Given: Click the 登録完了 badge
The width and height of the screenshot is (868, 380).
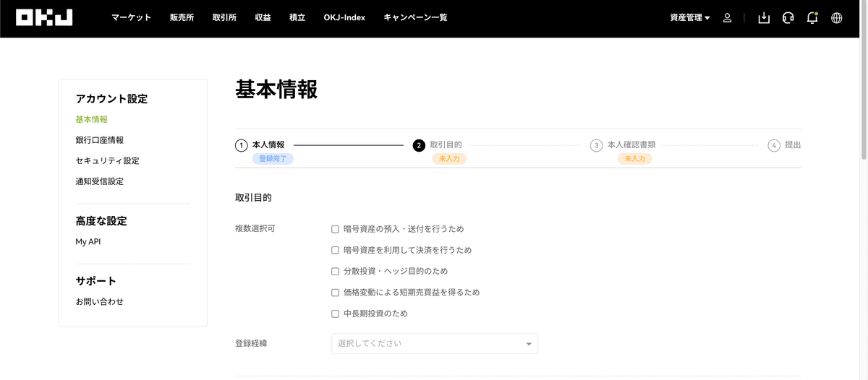Looking at the screenshot, I should [273, 158].
